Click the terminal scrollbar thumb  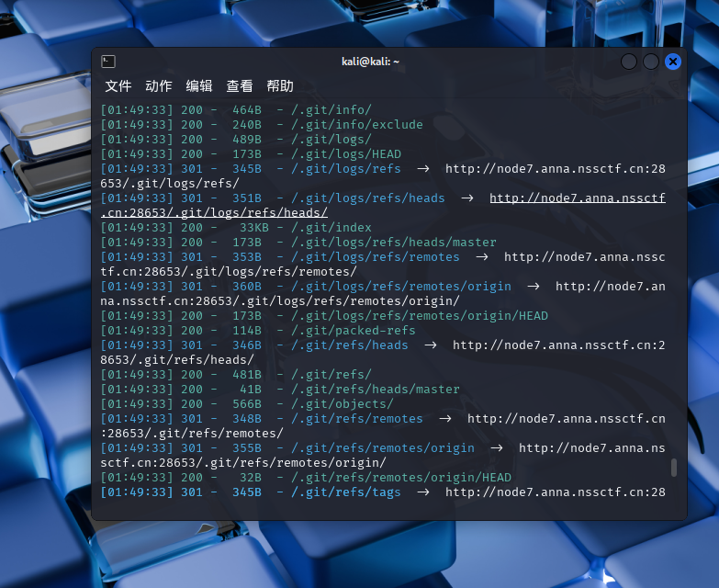[x=674, y=468]
